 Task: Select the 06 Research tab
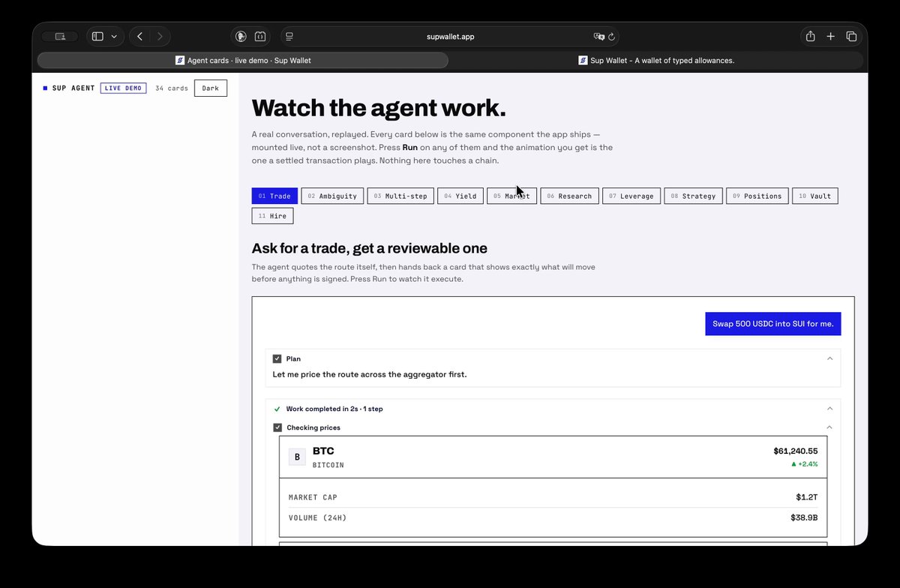point(569,196)
